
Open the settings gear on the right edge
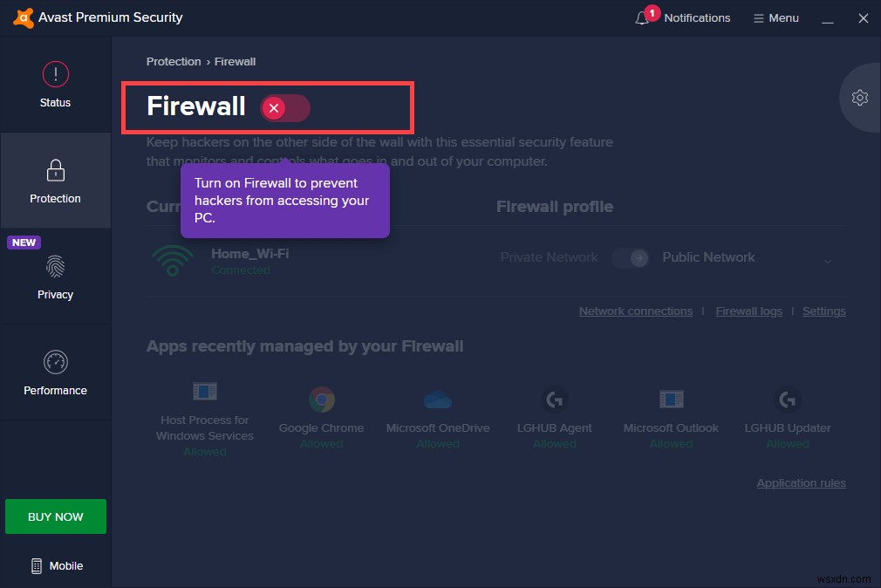(860, 98)
